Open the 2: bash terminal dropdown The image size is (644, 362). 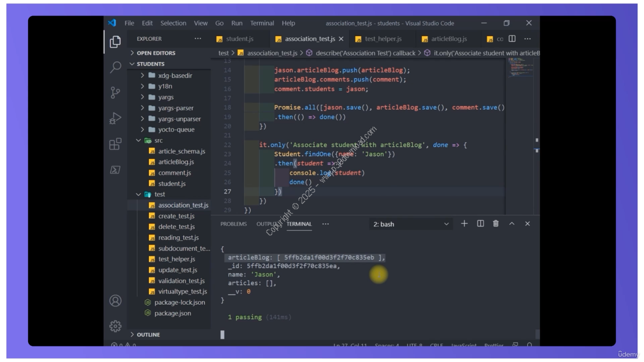pyautogui.click(x=411, y=224)
